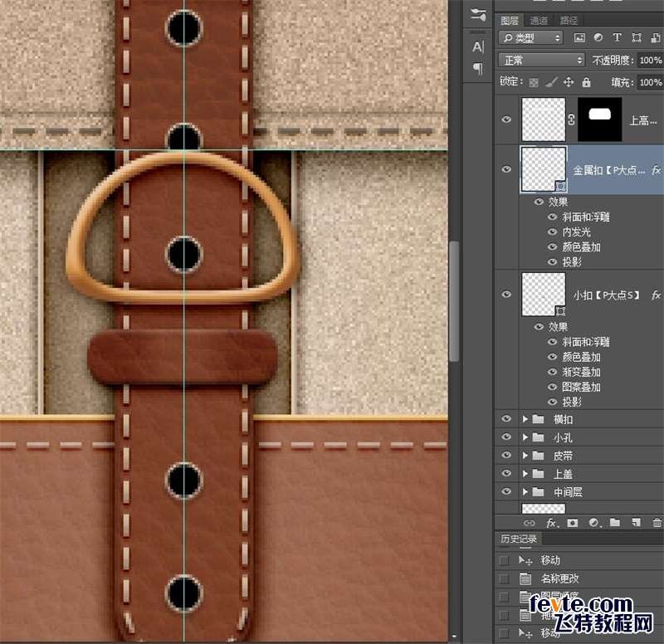
Task: Switch to the 路径 tab
Action: [x=569, y=20]
